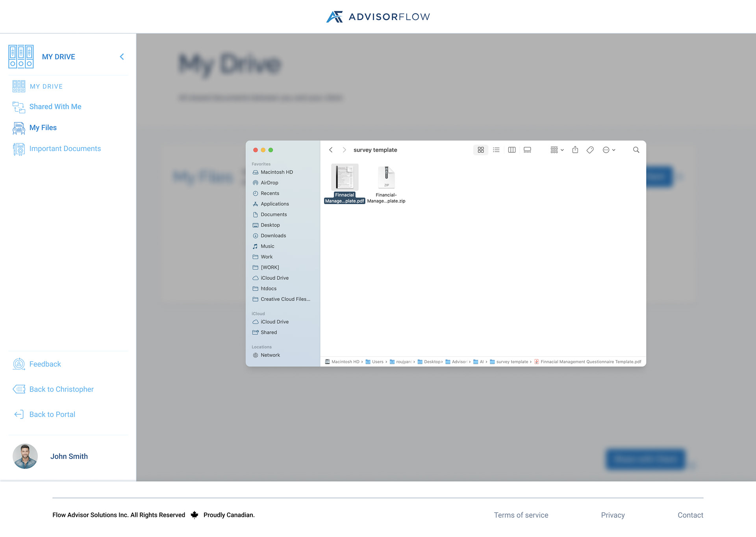The height and width of the screenshot is (537, 756).
Task: Open the Terms of service link
Action: [x=521, y=515]
